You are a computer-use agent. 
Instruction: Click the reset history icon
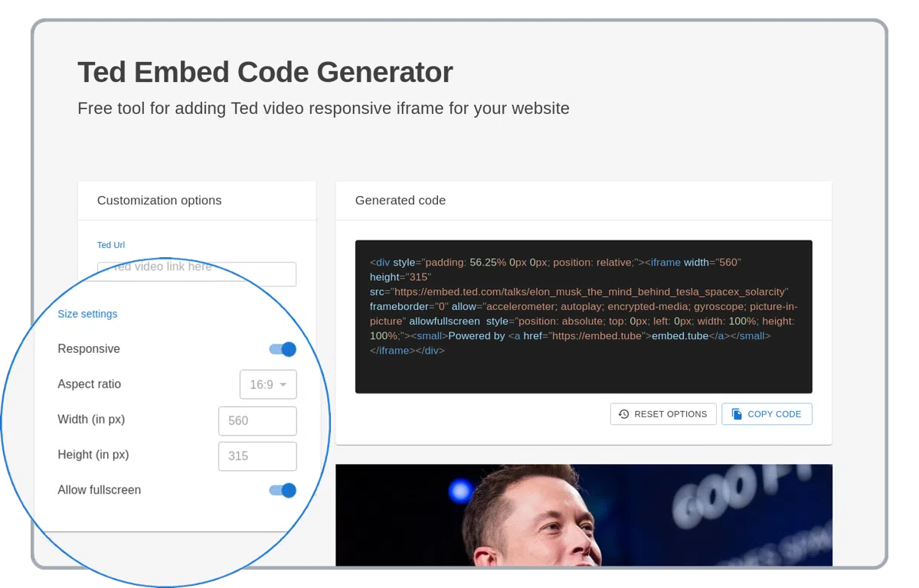click(623, 414)
